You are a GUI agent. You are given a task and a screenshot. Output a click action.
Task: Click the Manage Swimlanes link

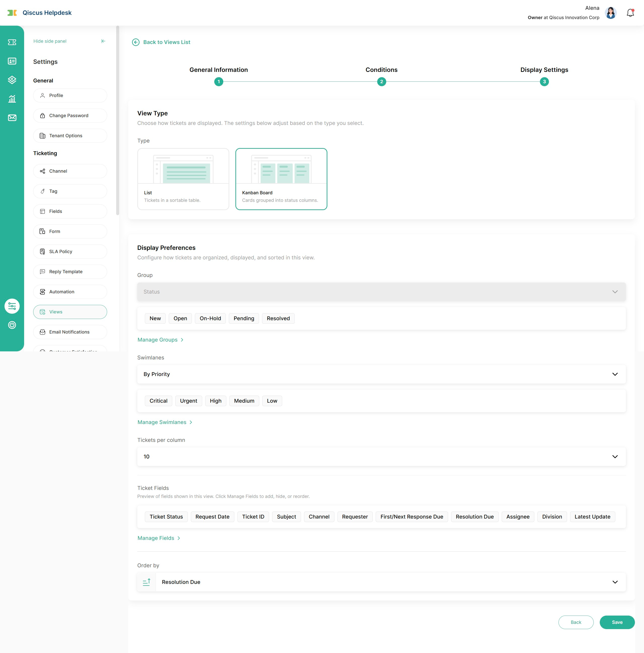pyautogui.click(x=165, y=423)
